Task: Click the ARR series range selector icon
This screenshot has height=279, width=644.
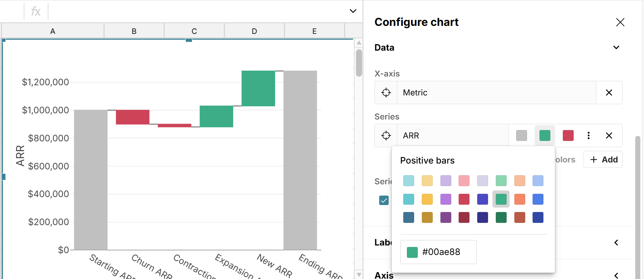Action: 386,135
